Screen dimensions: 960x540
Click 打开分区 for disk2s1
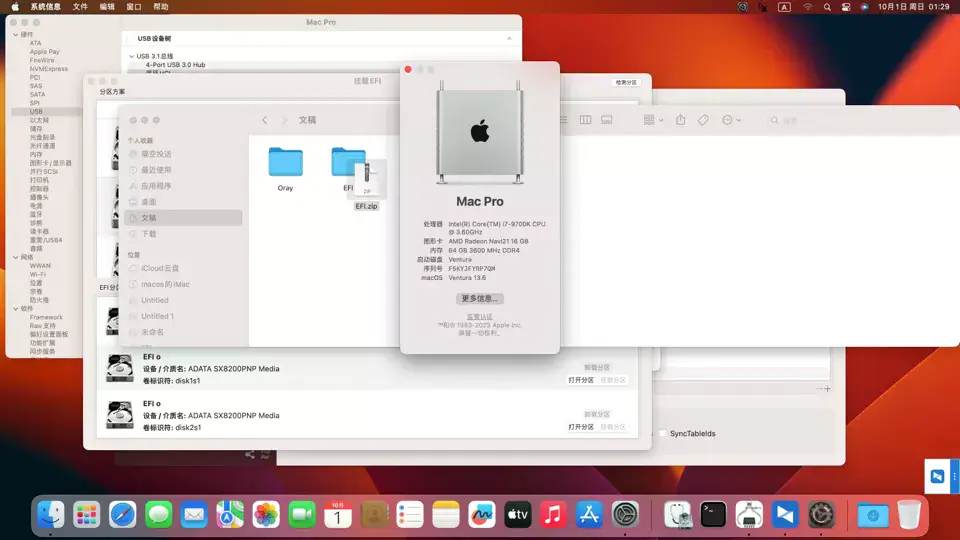(580, 427)
